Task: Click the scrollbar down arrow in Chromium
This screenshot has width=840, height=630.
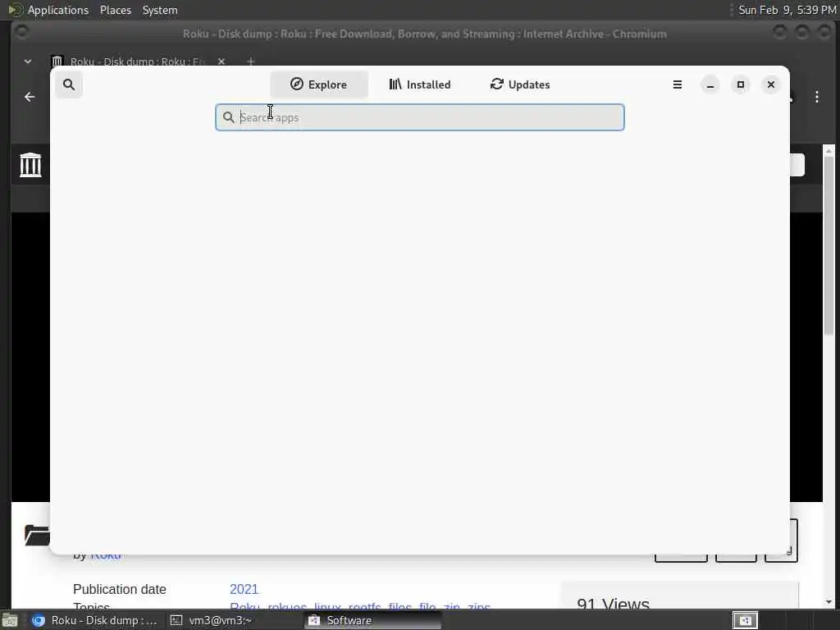Action: 829,602
